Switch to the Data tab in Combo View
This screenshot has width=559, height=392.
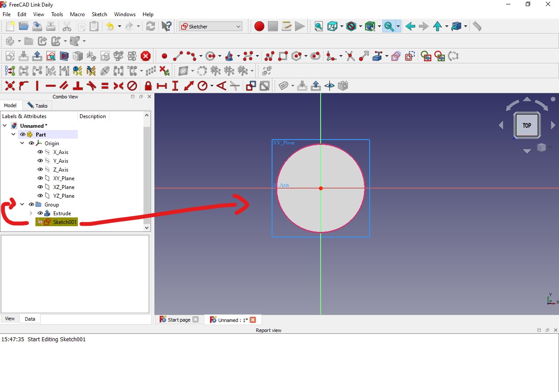tap(29, 318)
